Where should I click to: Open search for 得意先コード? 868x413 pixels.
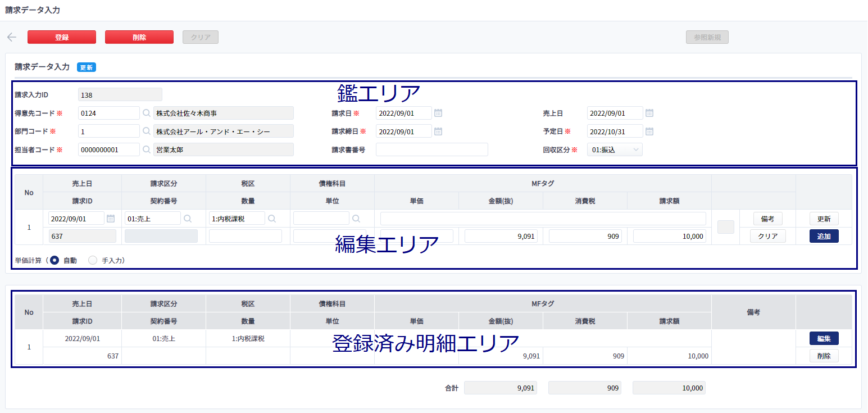(x=147, y=114)
